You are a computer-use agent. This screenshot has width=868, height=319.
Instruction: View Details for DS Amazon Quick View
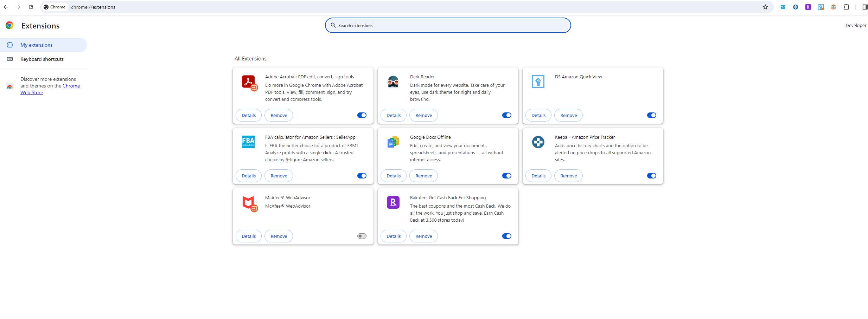pos(538,115)
